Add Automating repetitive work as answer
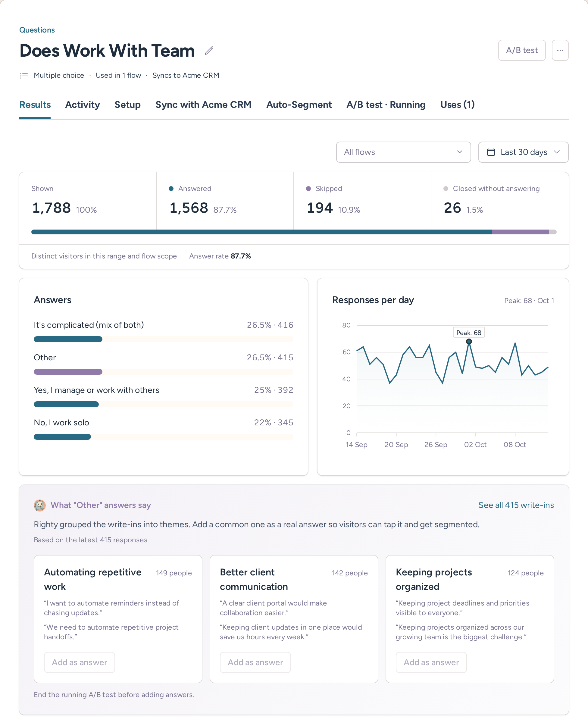This screenshot has height=720, width=588. coord(79,662)
